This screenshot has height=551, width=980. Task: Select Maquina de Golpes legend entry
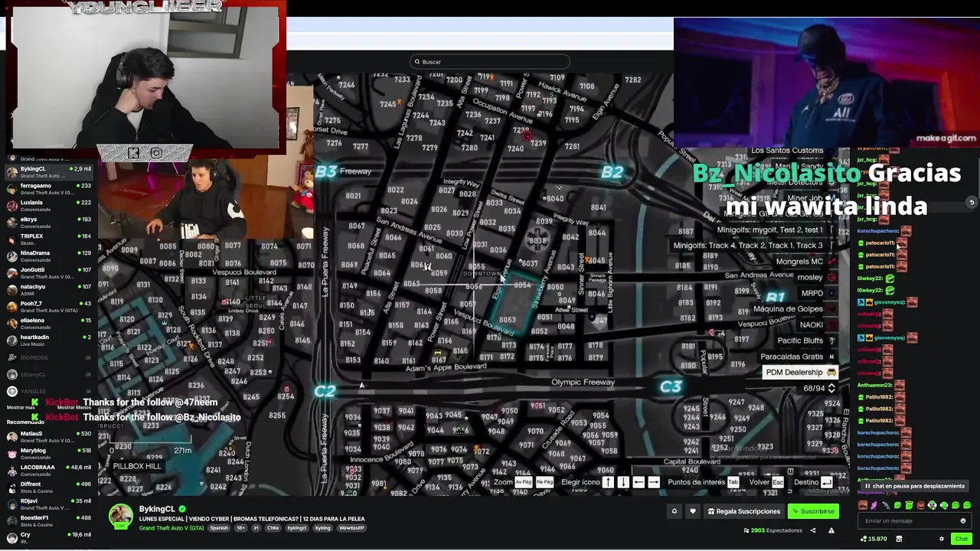point(795,309)
